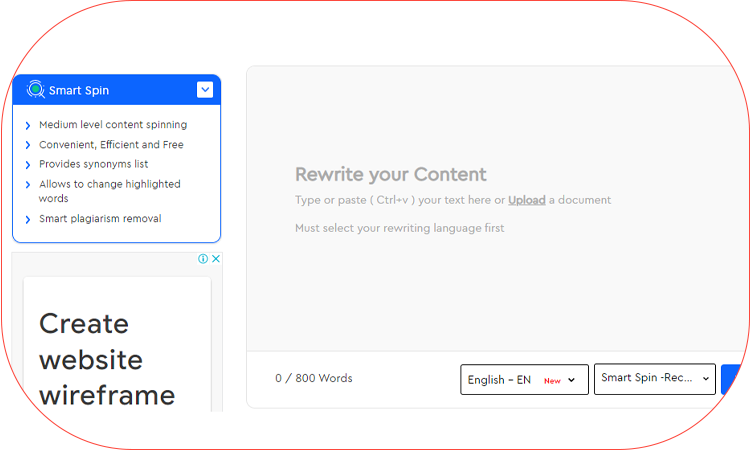Click the 'Provides synonyms list' text
Screen dimensions: 750x450
pyautogui.click(x=94, y=164)
